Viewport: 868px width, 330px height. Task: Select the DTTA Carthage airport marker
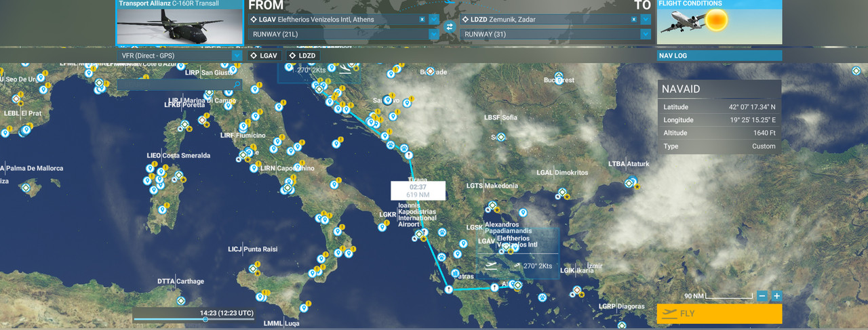181,300
